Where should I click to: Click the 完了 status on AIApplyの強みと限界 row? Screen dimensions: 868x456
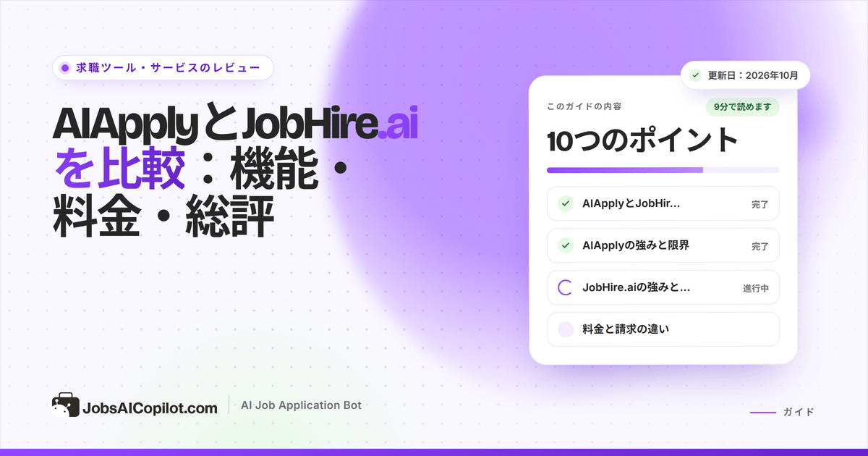tap(759, 247)
